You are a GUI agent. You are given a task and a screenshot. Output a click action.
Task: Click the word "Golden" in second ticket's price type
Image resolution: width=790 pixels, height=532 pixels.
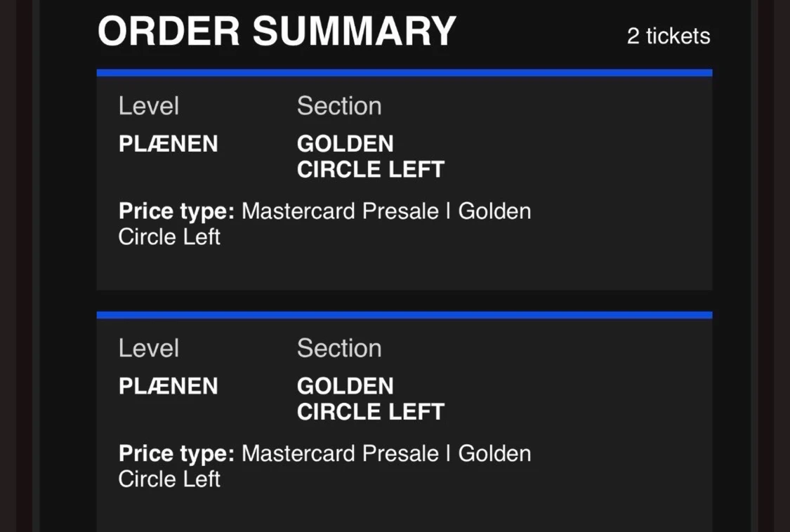point(494,453)
